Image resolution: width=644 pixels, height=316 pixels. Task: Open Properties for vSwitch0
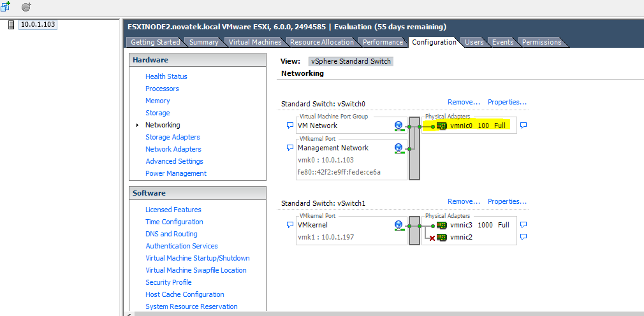point(507,102)
